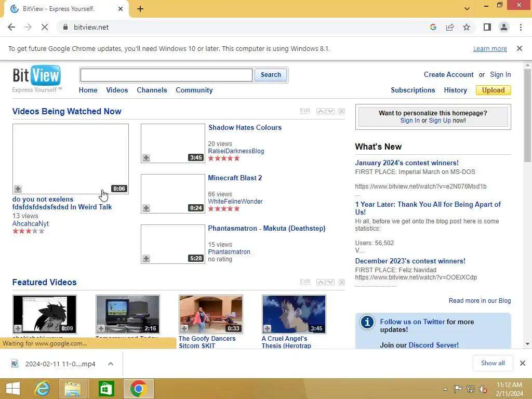Stop page loading with X button
This screenshot has width=532, height=399.
tap(45, 27)
